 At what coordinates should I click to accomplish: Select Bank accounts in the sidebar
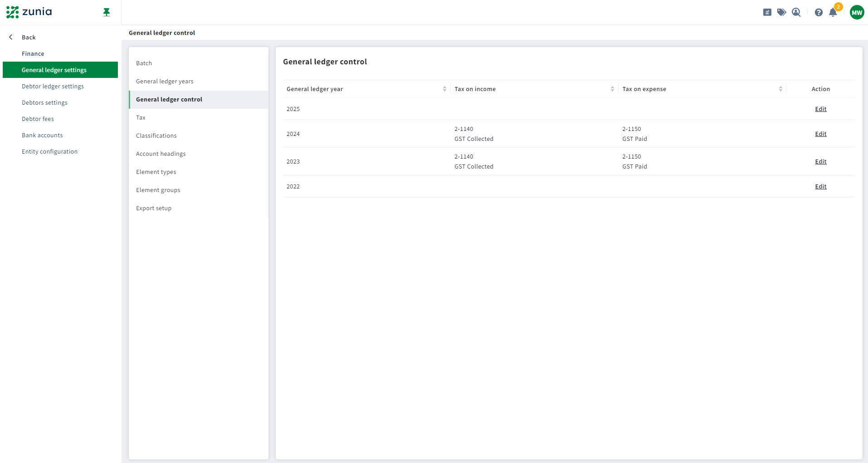42,135
